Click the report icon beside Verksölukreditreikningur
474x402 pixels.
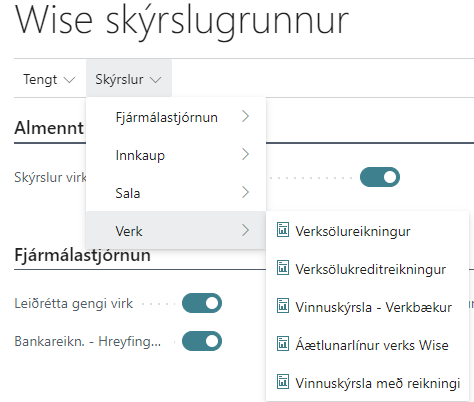(x=283, y=268)
